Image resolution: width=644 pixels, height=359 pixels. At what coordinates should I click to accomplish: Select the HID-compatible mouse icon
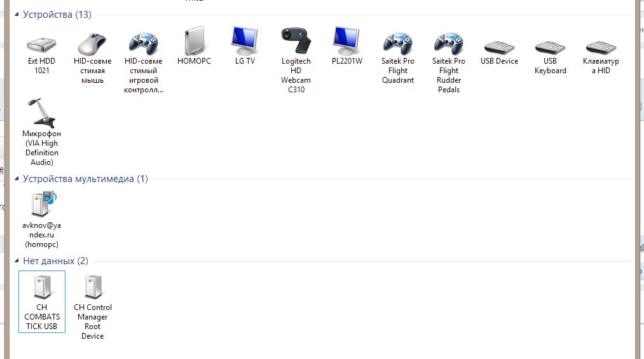pyautogui.click(x=92, y=44)
